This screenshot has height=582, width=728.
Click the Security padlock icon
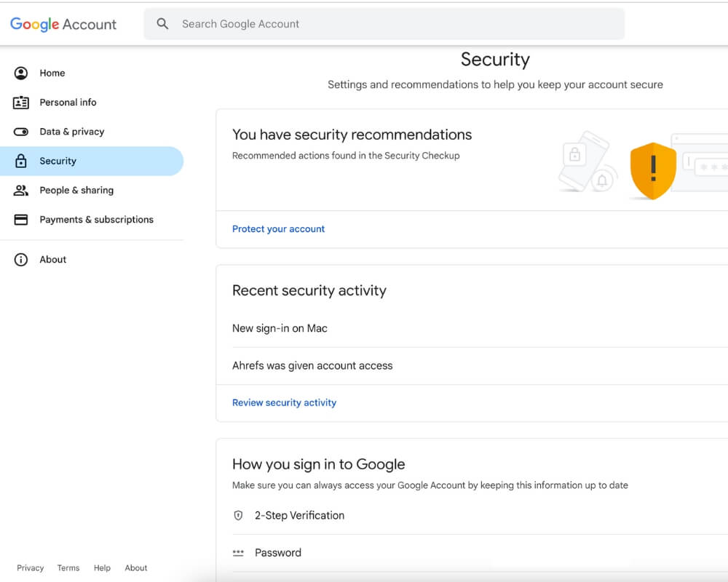point(21,161)
